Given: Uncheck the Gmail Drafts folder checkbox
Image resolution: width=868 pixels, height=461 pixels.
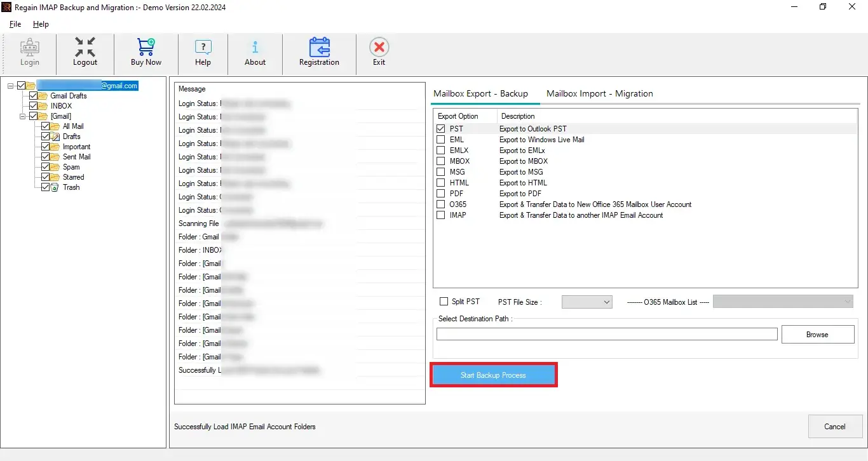Looking at the screenshot, I should tap(34, 96).
